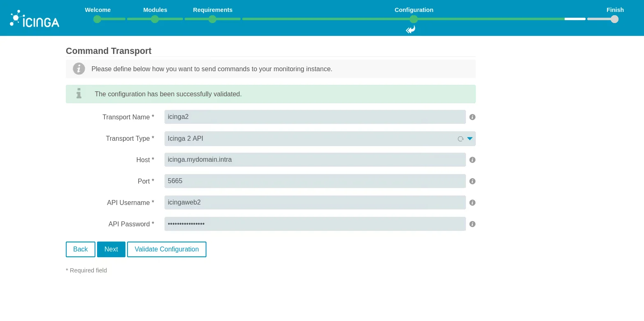Go to the Welcome wizard step
644x321 pixels.
point(97,19)
